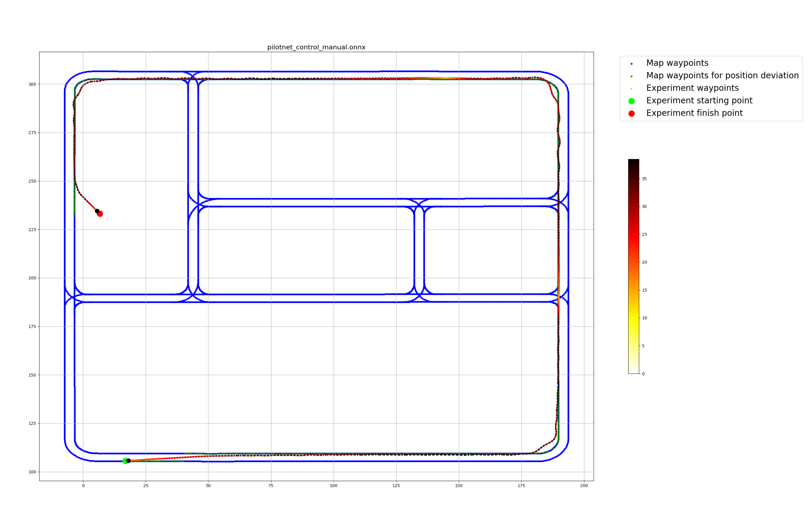Click the green Experiment starting point legend circle

click(x=632, y=101)
